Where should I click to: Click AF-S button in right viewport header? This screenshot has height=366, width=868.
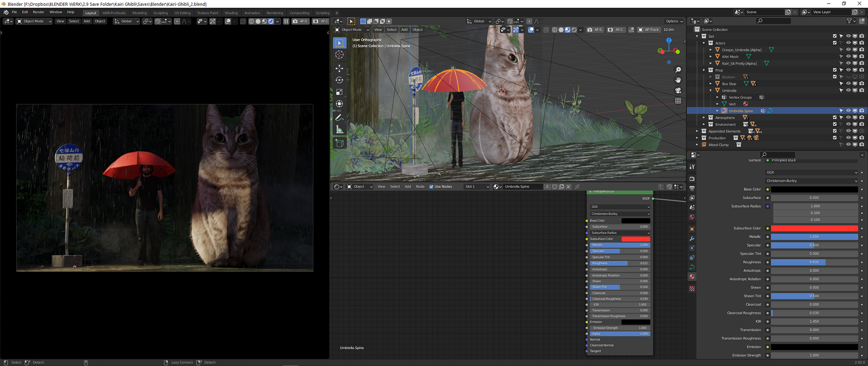pos(594,30)
